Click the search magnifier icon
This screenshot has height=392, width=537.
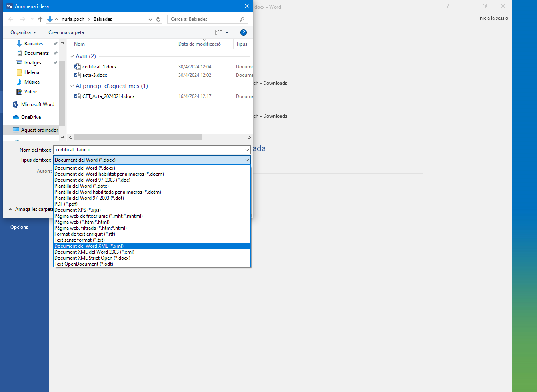tap(242, 19)
